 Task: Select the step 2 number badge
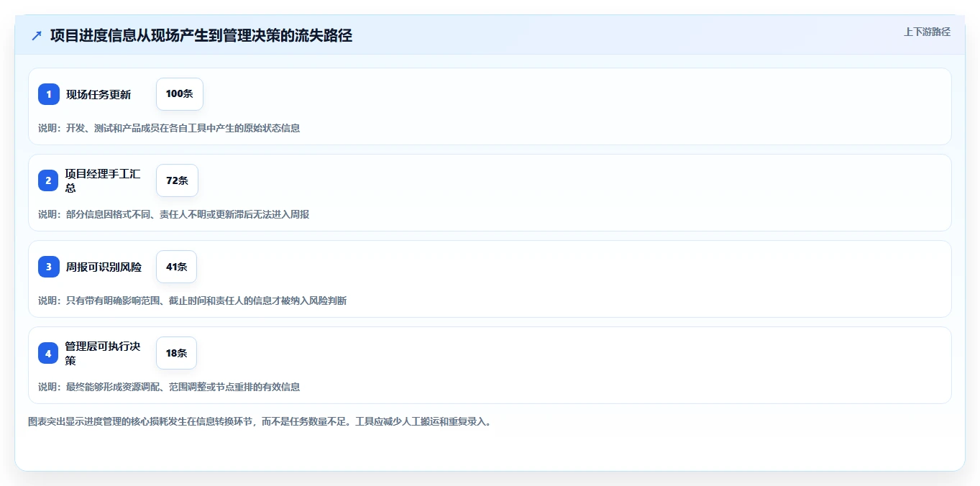click(49, 180)
